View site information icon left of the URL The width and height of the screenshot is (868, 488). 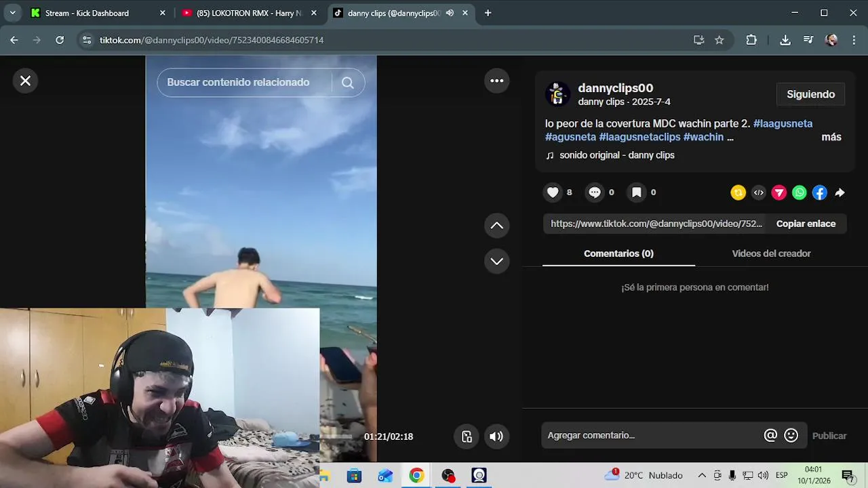[86, 40]
